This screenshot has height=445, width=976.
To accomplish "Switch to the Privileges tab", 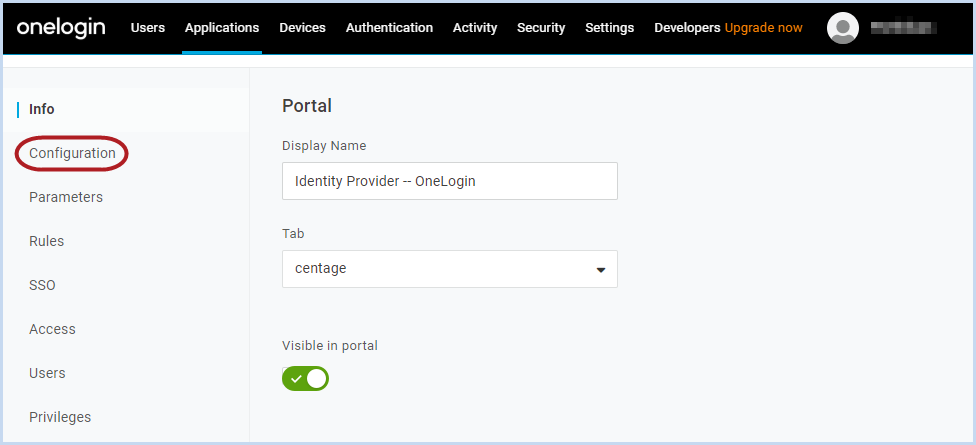I will click(x=60, y=417).
